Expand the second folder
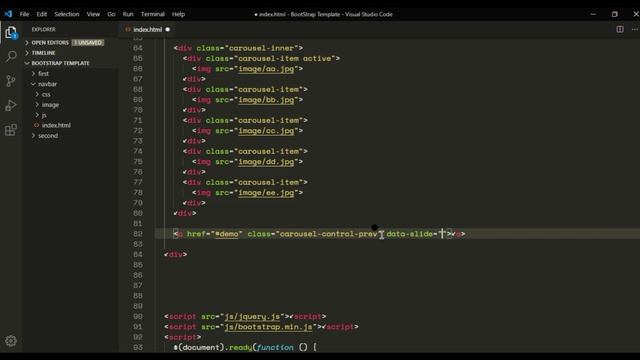640x360 pixels. tap(48, 136)
